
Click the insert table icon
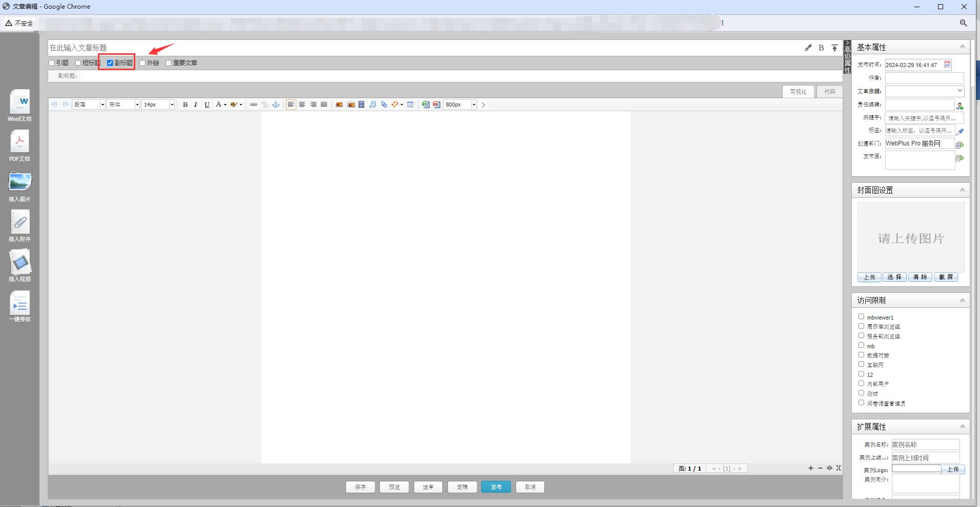(x=410, y=104)
